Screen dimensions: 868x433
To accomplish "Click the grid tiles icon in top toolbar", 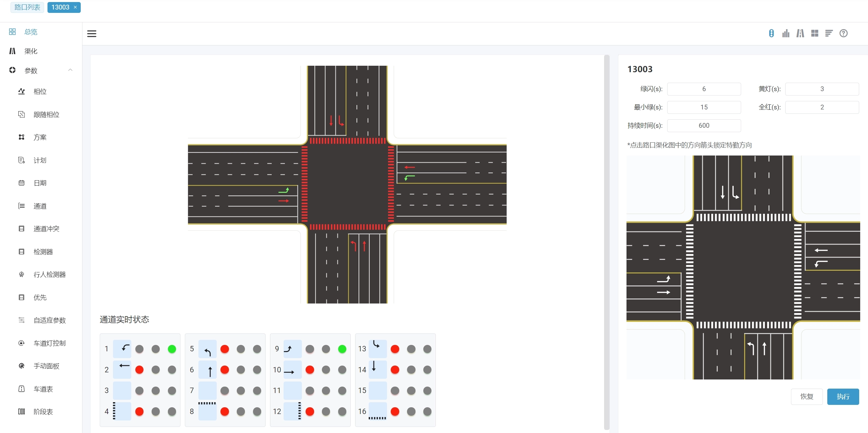I will (814, 33).
